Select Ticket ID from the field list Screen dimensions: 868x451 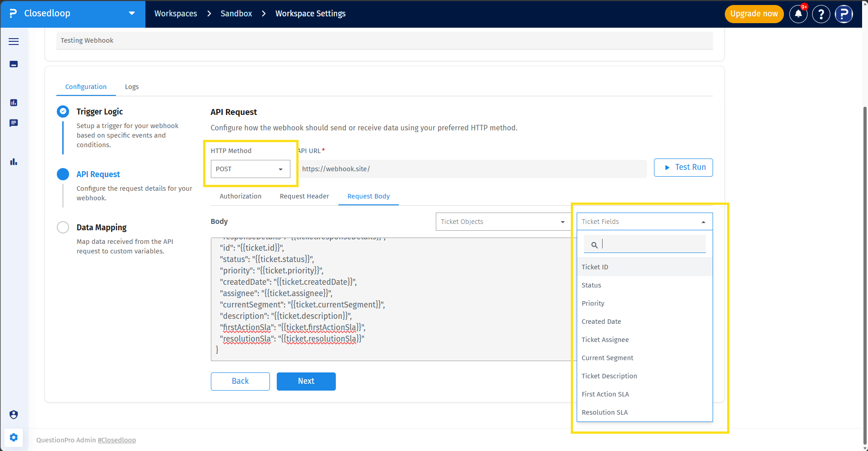pos(644,267)
